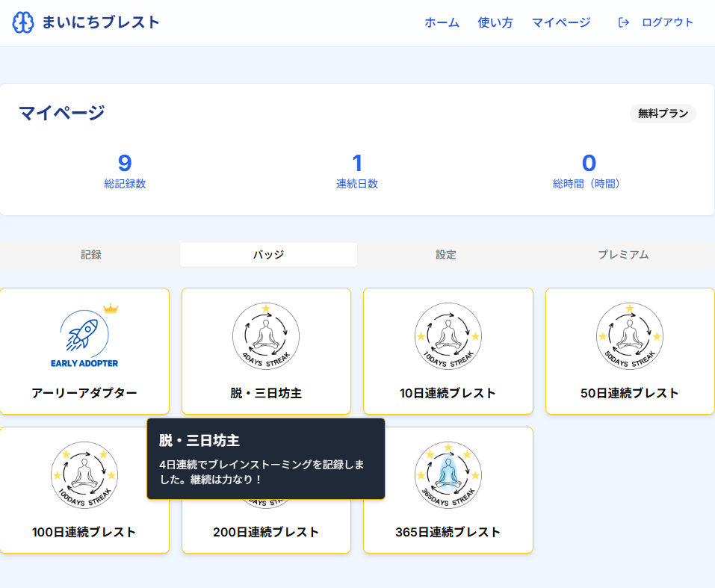
Task: Click the 50DAYS STREAK badge icon
Action: click(x=629, y=336)
